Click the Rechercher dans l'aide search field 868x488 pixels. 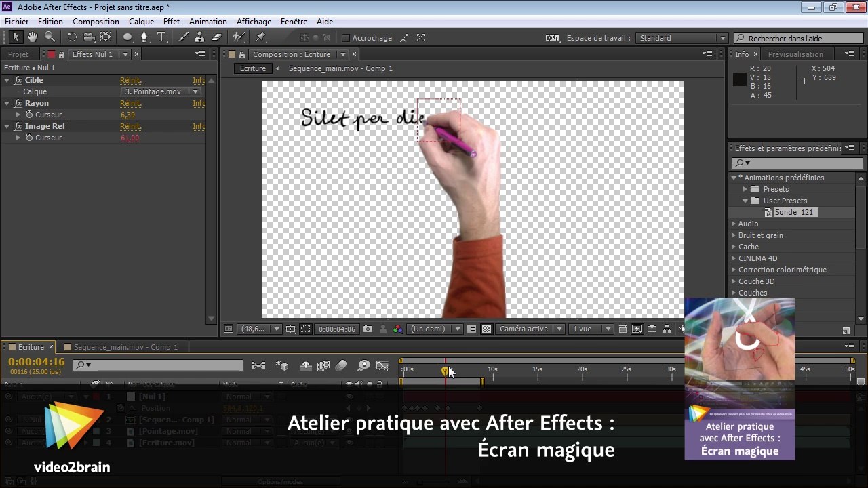797,39
